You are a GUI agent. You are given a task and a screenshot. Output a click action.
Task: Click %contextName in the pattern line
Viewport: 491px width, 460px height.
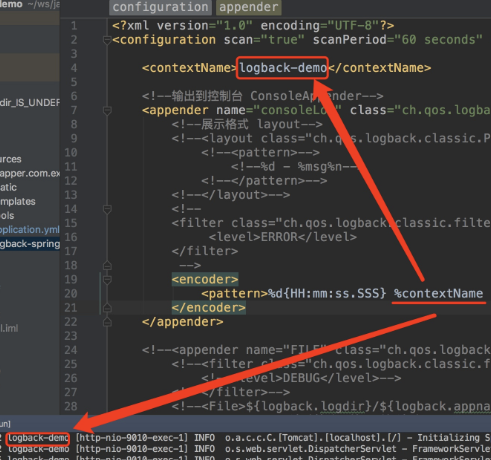[438, 294]
